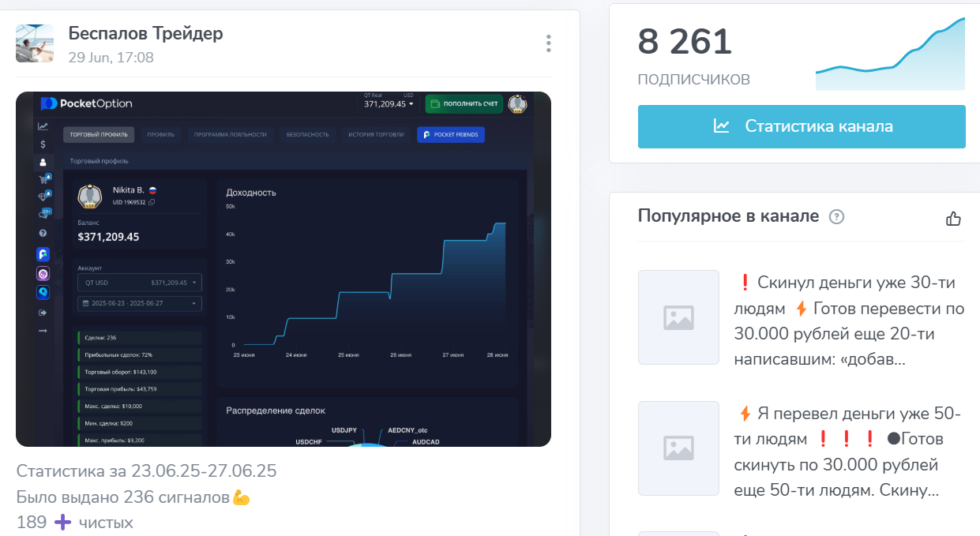Click the green ПОПОЛНИТЬ СЧЕТ button

tap(464, 103)
